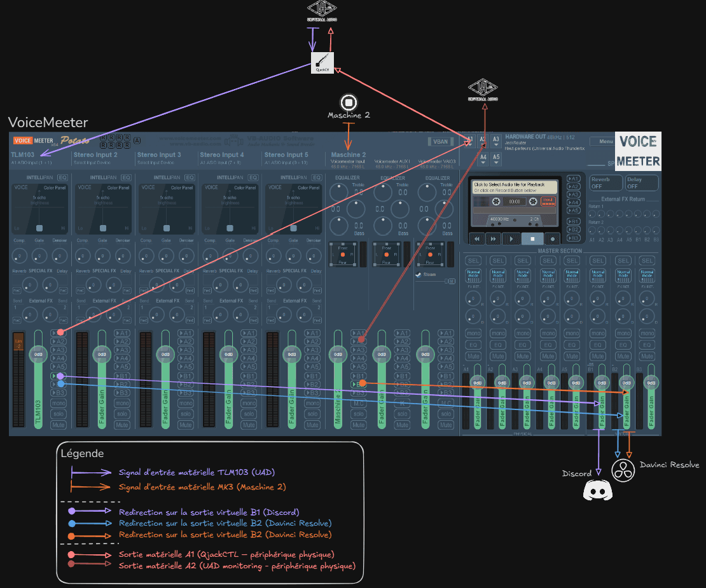Image resolution: width=706 pixels, height=588 pixels.
Task: Click the orange VOICE logo badge
Action: pyautogui.click(x=22, y=140)
